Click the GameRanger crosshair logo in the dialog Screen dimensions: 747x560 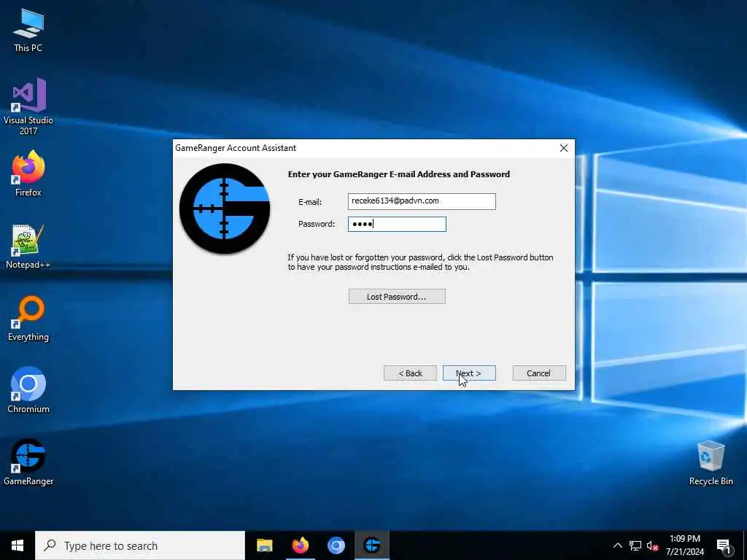pos(225,208)
